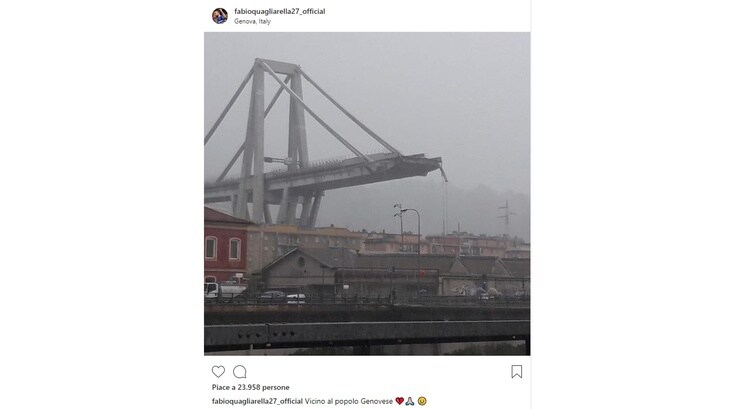Screen dimensions: 736x409
Task: Open the profile avatar picture
Action: click(220, 15)
